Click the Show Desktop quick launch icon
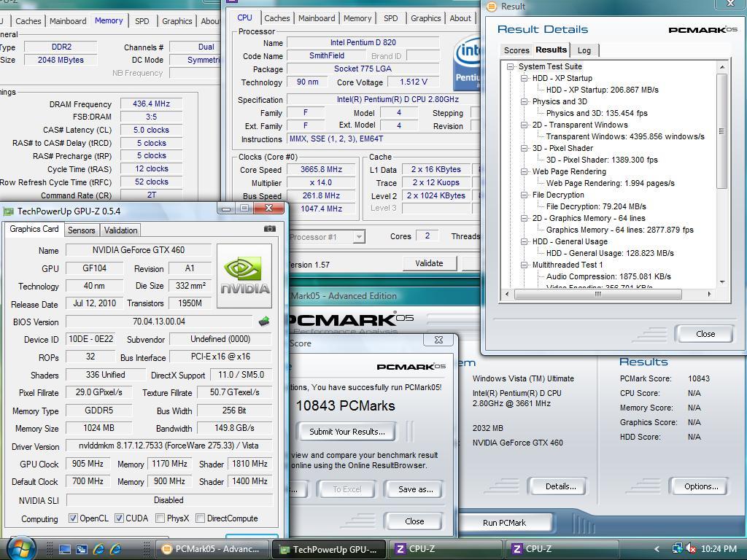The height and width of the screenshot is (560, 747). coord(65,549)
